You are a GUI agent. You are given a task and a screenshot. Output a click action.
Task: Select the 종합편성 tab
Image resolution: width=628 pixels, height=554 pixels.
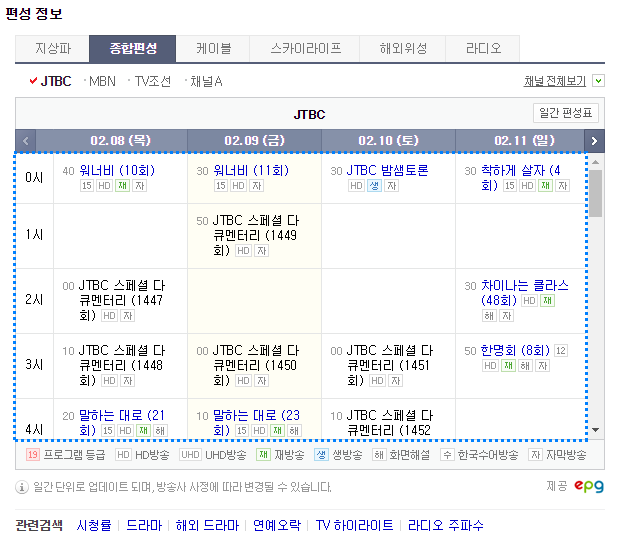(133, 48)
